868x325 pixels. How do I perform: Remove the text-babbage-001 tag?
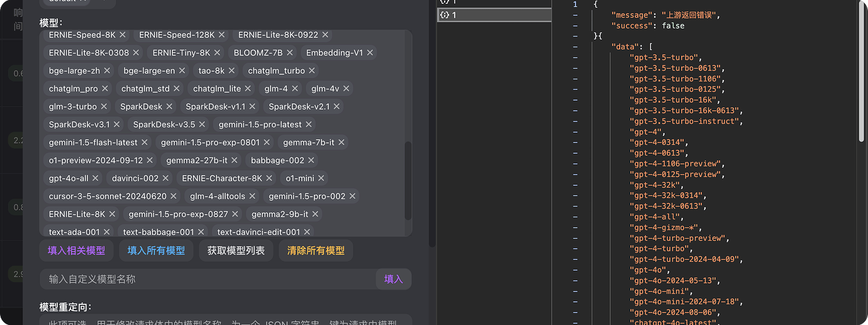pos(201,232)
